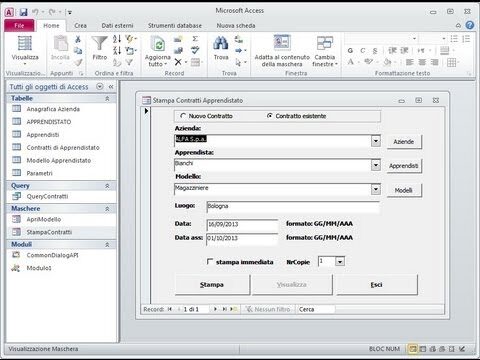Click Adatta al contenuto della maschera

pyautogui.click(x=282, y=51)
